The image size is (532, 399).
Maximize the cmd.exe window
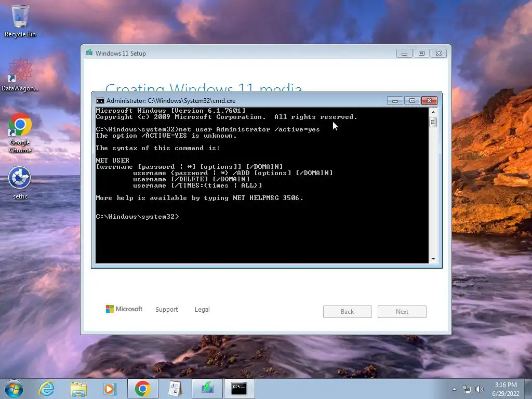point(412,101)
